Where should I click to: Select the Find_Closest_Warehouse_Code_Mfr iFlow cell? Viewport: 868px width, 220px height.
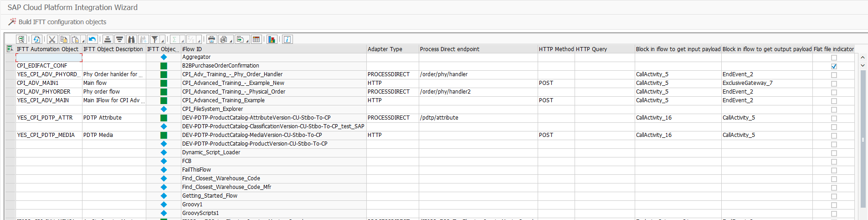click(274, 187)
